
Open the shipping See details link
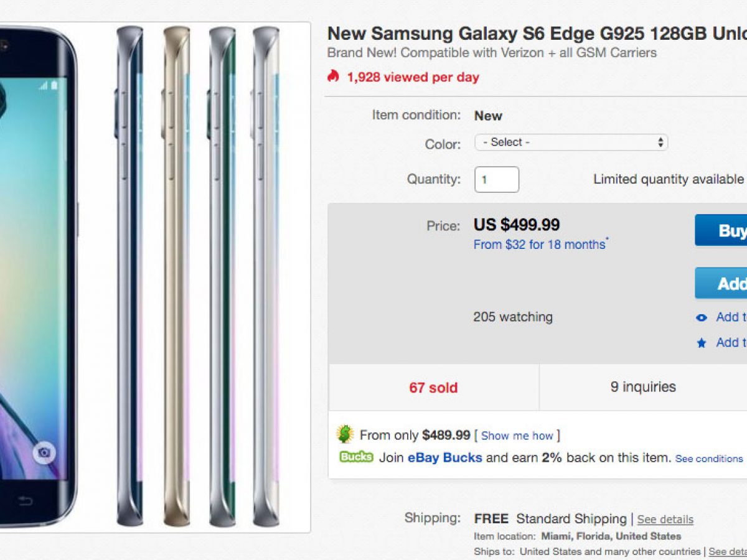coord(665,519)
